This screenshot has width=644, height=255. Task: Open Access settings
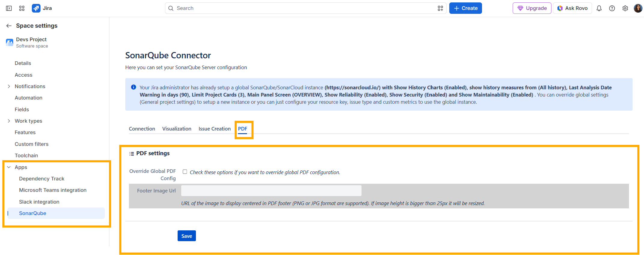click(23, 75)
